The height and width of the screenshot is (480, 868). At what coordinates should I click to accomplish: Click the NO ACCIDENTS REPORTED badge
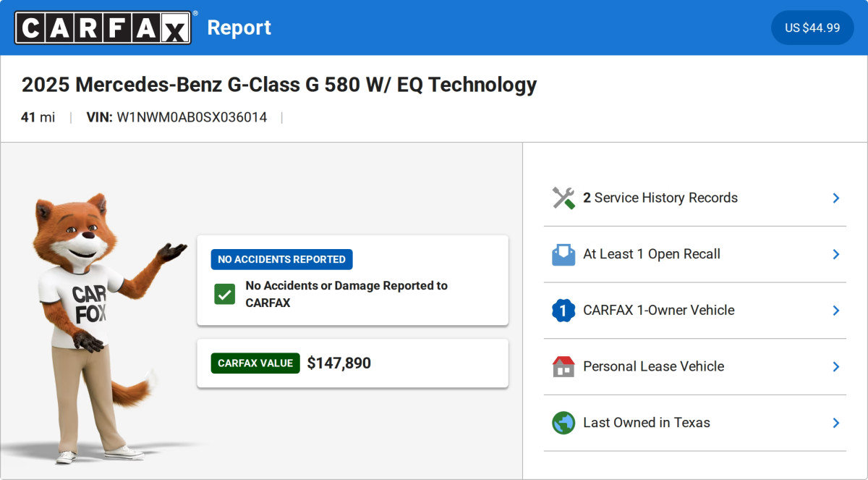click(281, 259)
